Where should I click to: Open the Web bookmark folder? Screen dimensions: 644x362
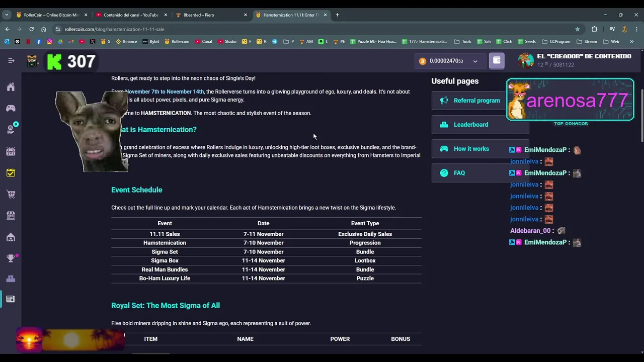pos(611,42)
